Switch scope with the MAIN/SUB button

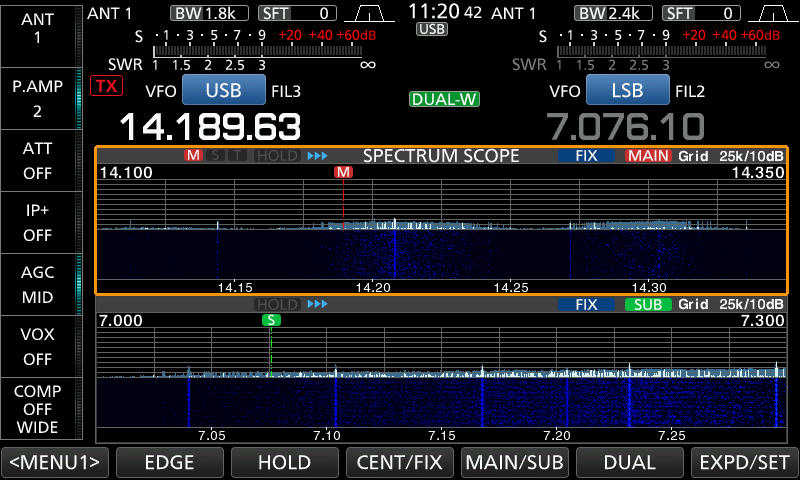514,463
